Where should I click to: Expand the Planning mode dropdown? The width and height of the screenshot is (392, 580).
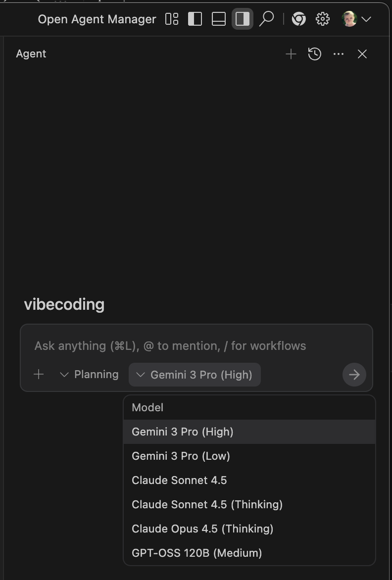click(90, 375)
